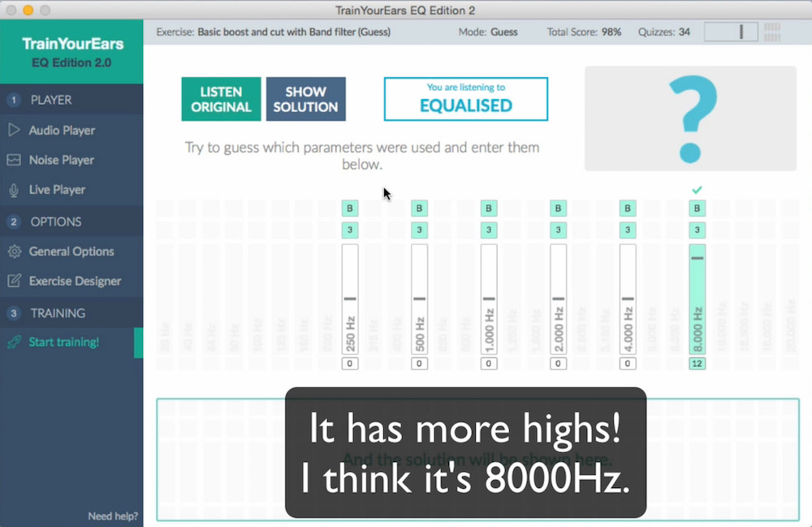The height and width of the screenshot is (527, 812).
Task: Click the volume slider in top bar
Action: point(731,32)
